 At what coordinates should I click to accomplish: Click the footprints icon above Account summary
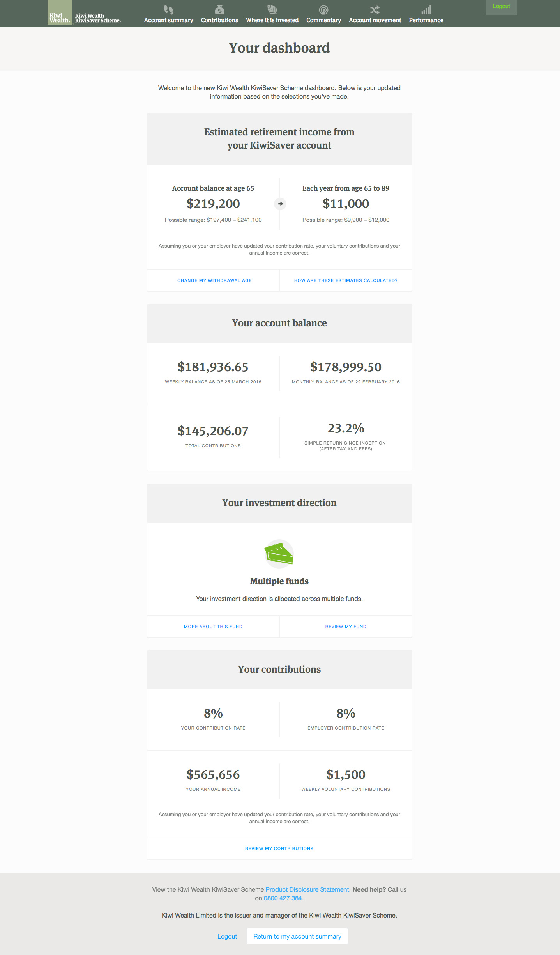click(168, 10)
